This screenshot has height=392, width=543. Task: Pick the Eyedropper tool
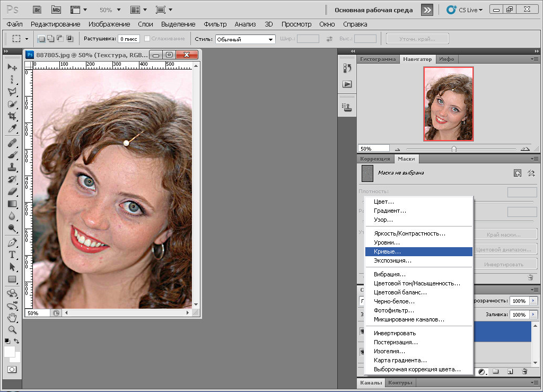[x=12, y=129]
